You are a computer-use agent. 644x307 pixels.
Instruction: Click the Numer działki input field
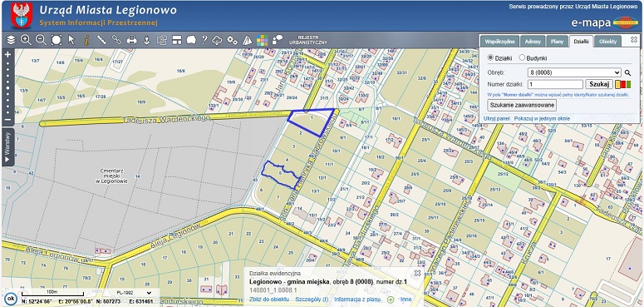[555, 84]
